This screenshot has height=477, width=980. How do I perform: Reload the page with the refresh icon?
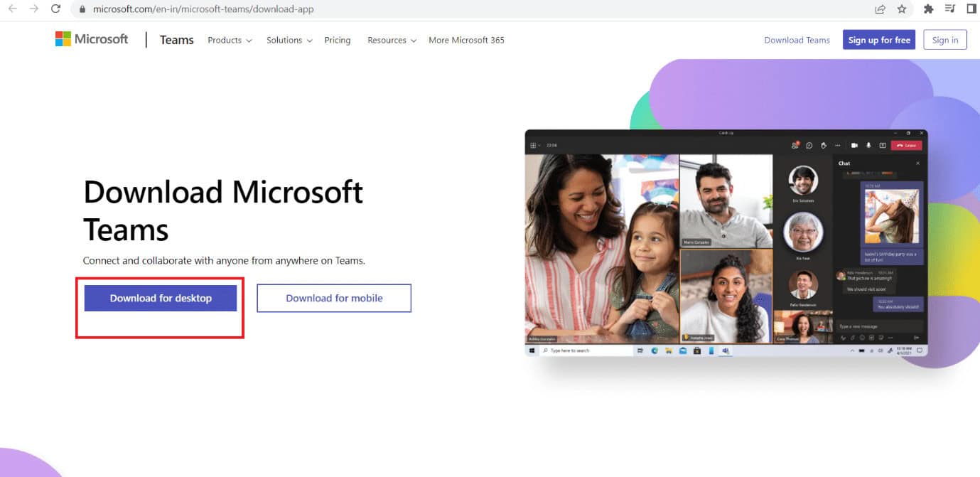click(55, 9)
